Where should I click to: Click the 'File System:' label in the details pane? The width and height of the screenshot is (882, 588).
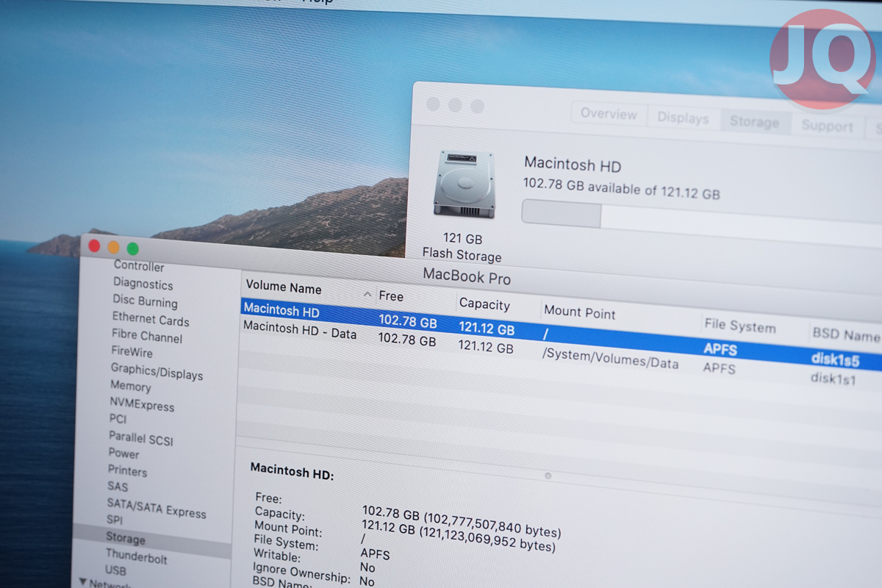286,542
